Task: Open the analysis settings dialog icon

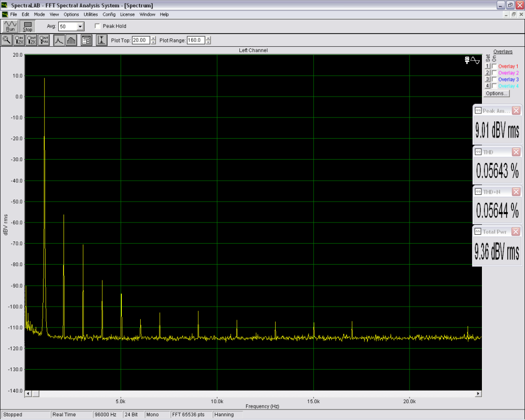Action: 87,40
